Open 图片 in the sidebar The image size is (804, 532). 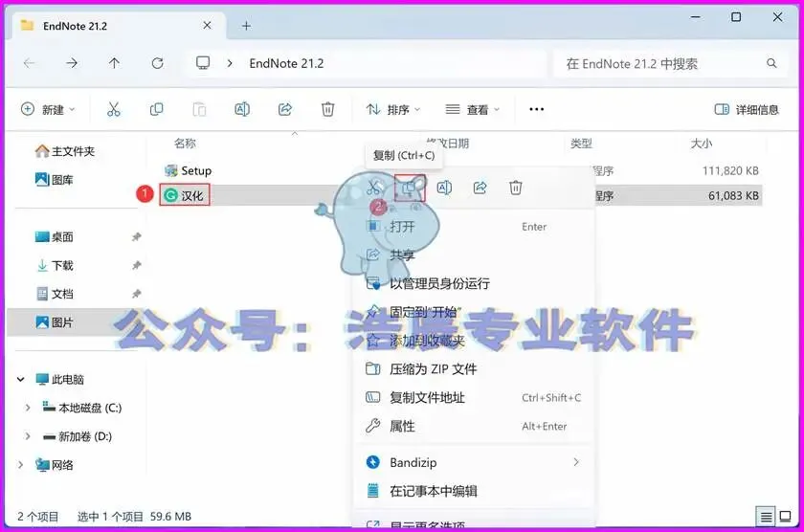pyautogui.click(x=55, y=322)
